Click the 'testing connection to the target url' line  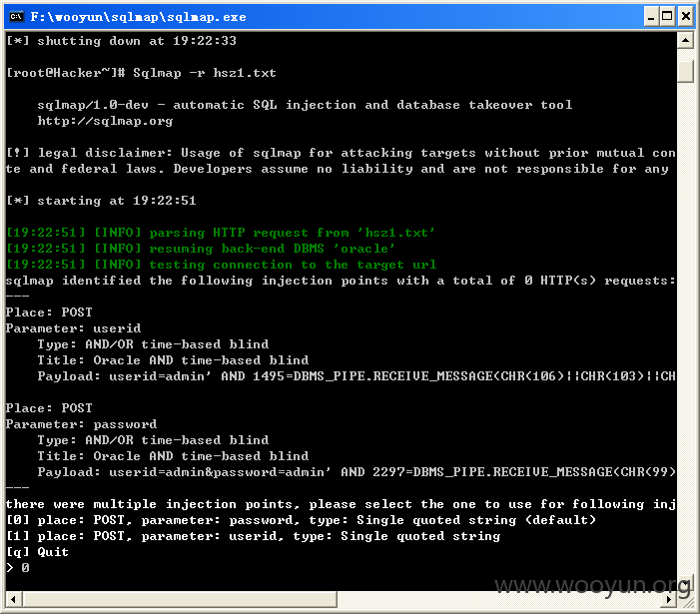(222, 265)
